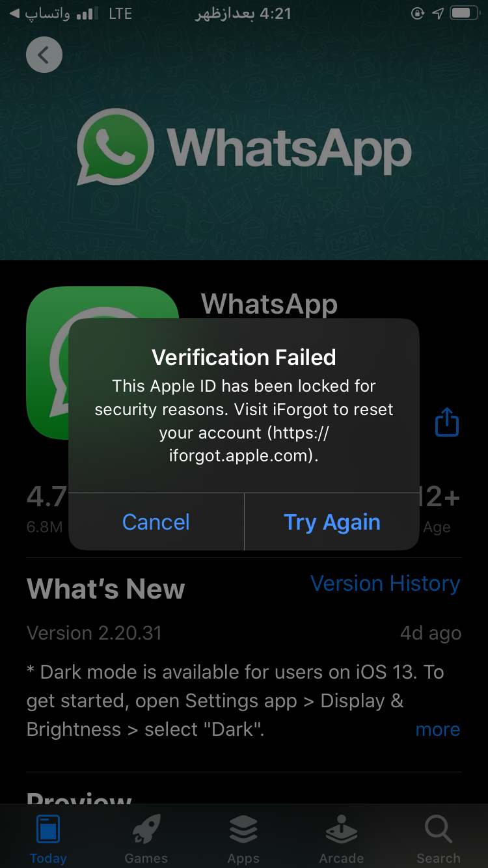Open Version History
This screenshot has height=868, width=488.
pos(385,584)
